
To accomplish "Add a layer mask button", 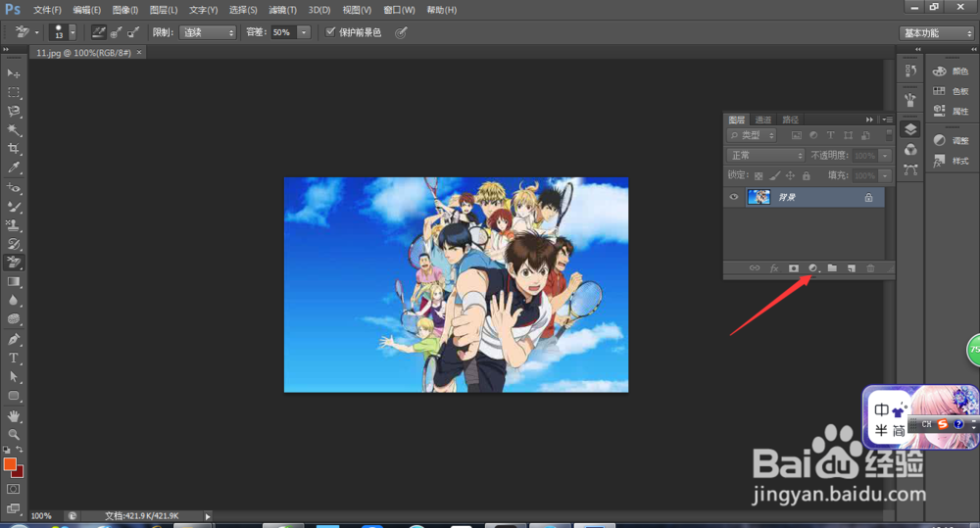I will pyautogui.click(x=794, y=268).
